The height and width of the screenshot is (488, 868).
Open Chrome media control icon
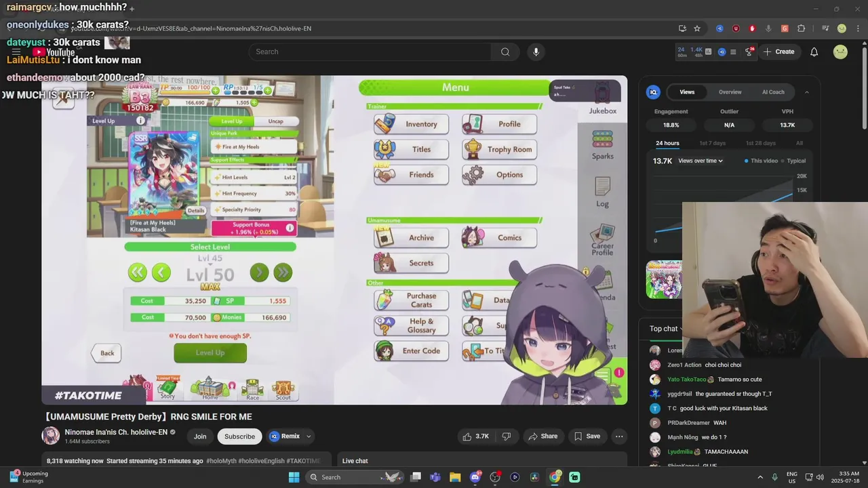click(x=825, y=28)
